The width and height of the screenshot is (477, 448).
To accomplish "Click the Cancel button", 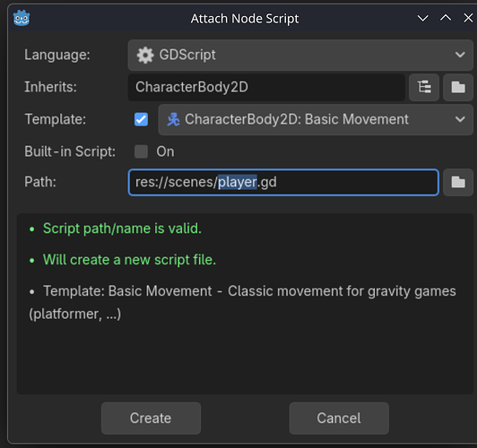I will (339, 418).
